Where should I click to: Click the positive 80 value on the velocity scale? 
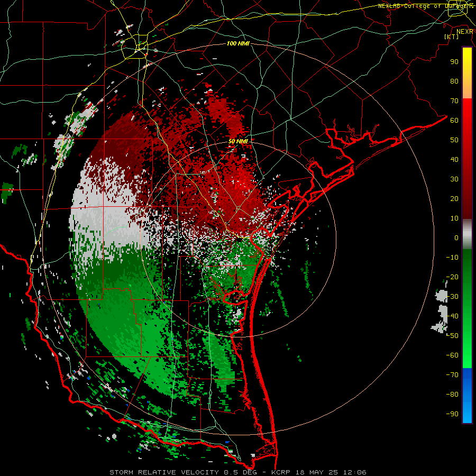click(x=454, y=81)
